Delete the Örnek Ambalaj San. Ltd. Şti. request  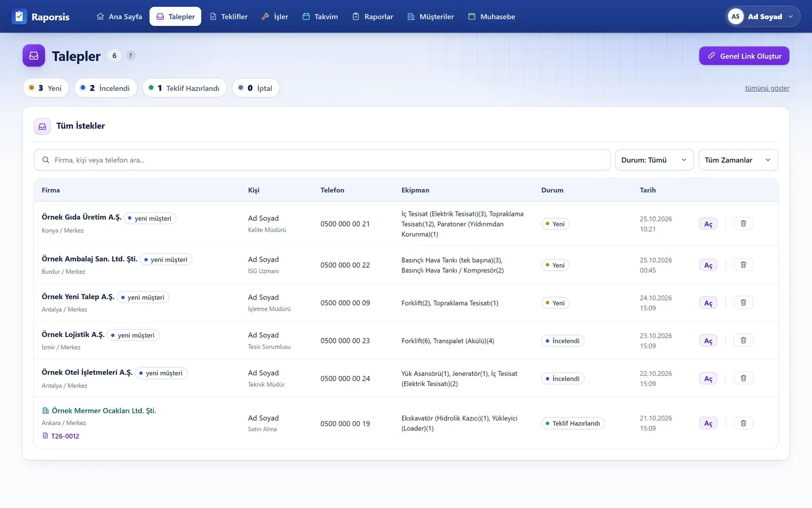pyautogui.click(x=743, y=265)
